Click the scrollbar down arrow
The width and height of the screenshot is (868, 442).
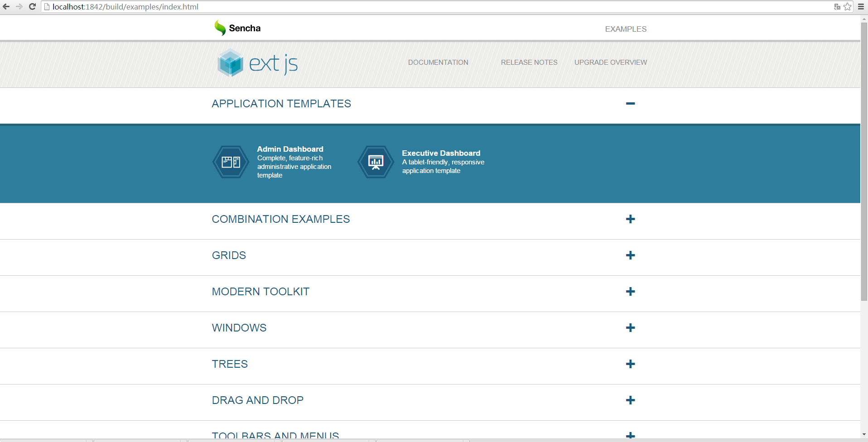coord(864,435)
